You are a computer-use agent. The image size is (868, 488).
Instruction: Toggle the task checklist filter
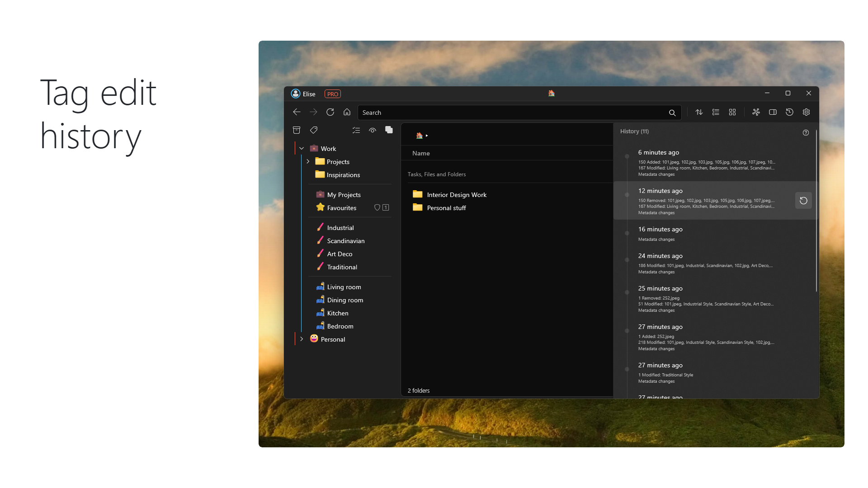(x=356, y=130)
